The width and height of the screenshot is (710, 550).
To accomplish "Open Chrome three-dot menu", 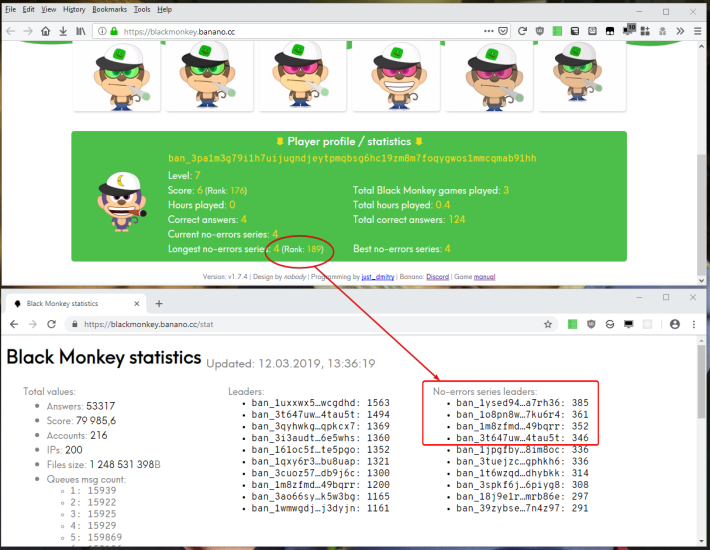I will (x=694, y=324).
